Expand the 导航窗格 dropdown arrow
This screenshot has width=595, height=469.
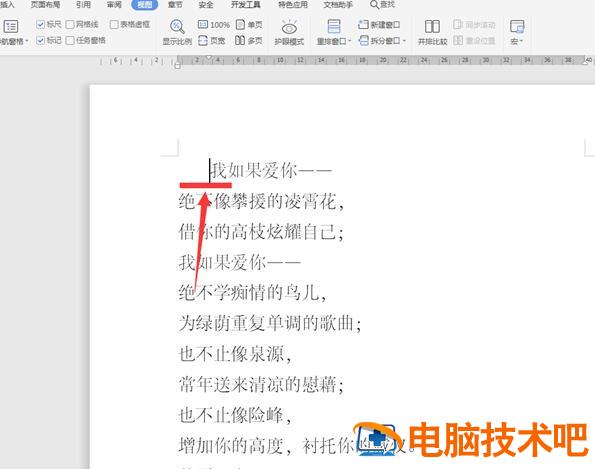click(27, 41)
